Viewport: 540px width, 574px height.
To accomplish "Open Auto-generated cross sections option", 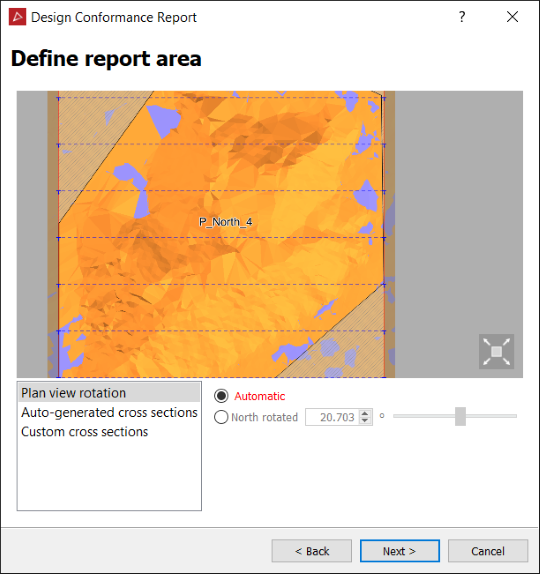I will click(109, 412).
